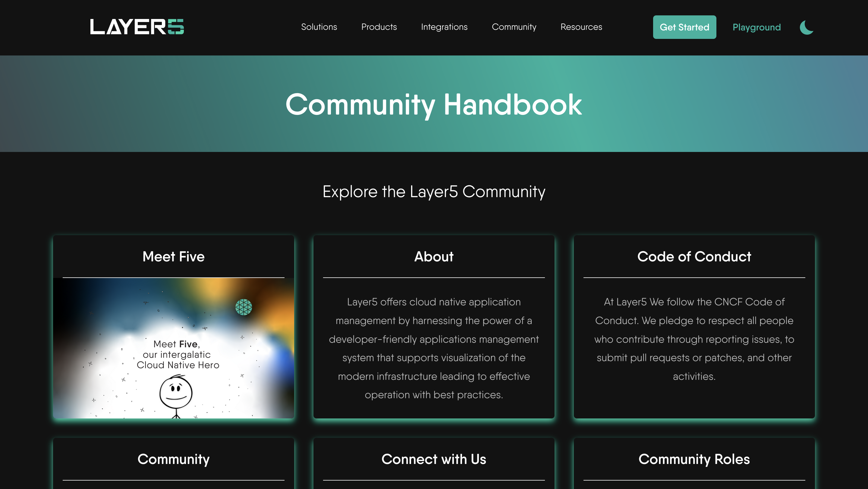Viewport: 868px width, 489px height.
Task: Open the Resources menu
Action: pyautogui.click(x=581, y=27)
